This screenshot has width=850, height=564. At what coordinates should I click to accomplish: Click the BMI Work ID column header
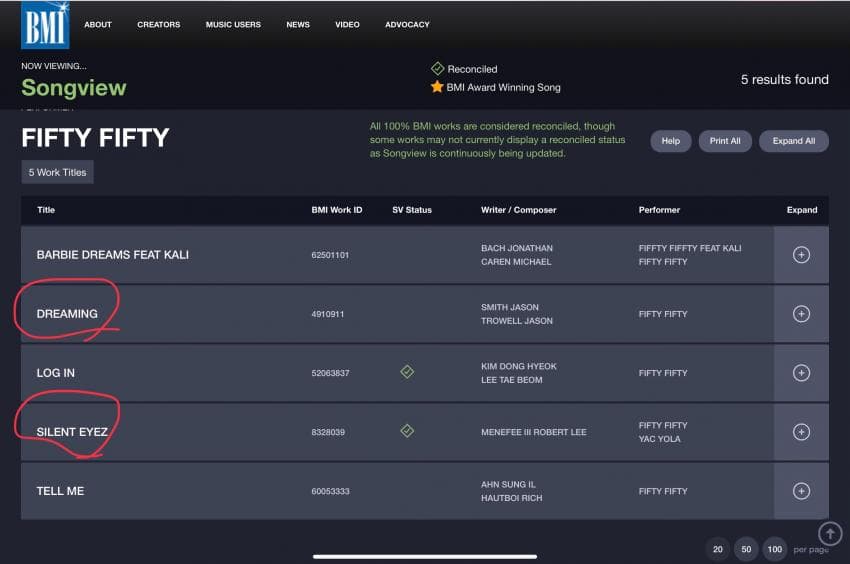click(337, 210)
